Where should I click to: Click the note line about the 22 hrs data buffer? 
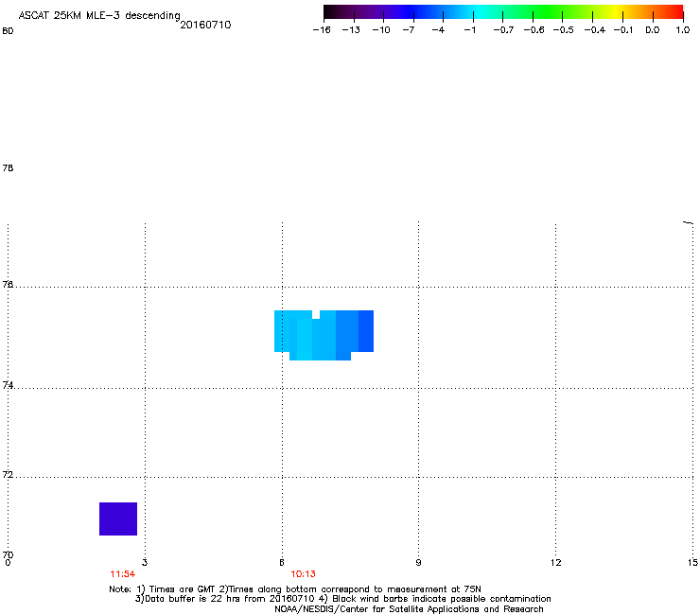(x=342, y=599)
